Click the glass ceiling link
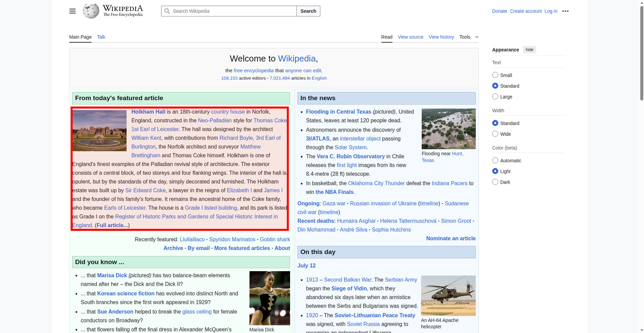The height and width of the screenshot is (333, 644). (x=197, y=312)
